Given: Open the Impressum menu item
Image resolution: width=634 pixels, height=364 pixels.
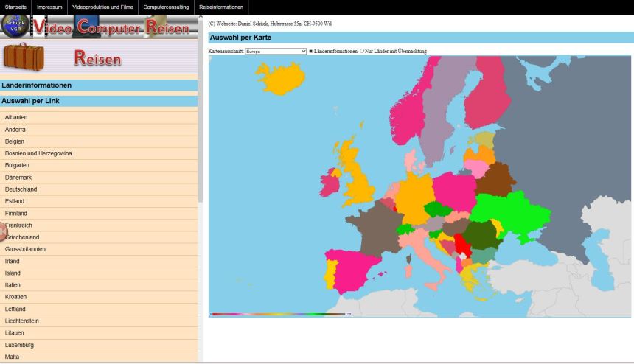Looking at the screenshot, I should [49, 7].
